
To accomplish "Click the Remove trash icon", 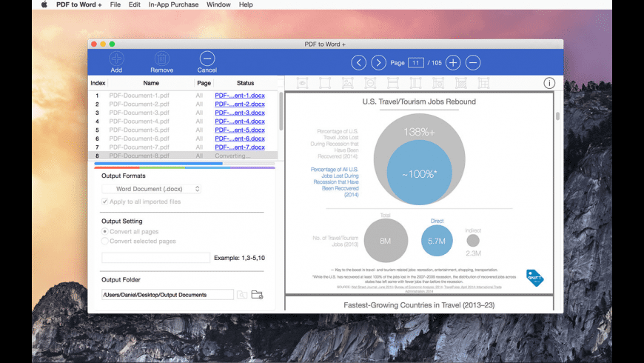I will click(162, 59).
